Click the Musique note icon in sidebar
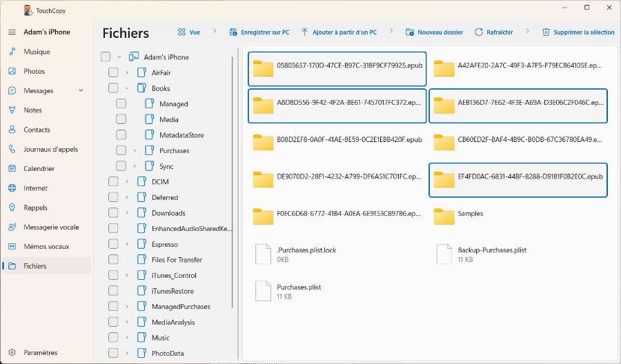This screenshot has height=364, width=621. coord(12,52)
